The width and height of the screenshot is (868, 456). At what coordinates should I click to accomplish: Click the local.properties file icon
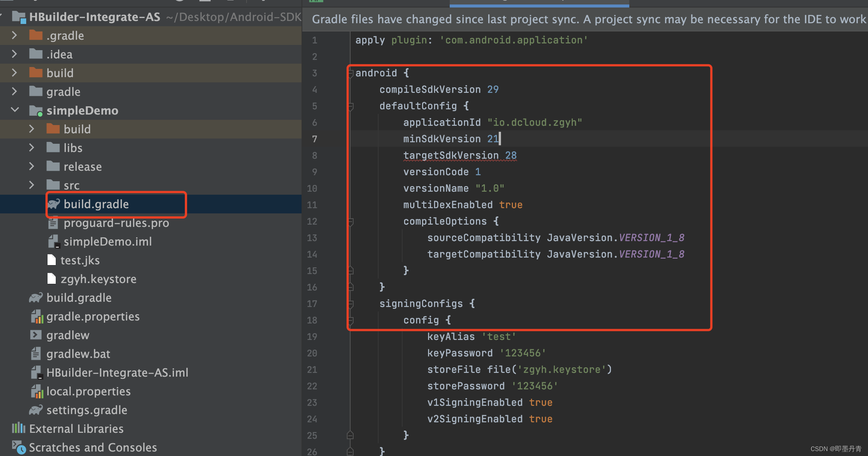[x=37, y=392]
